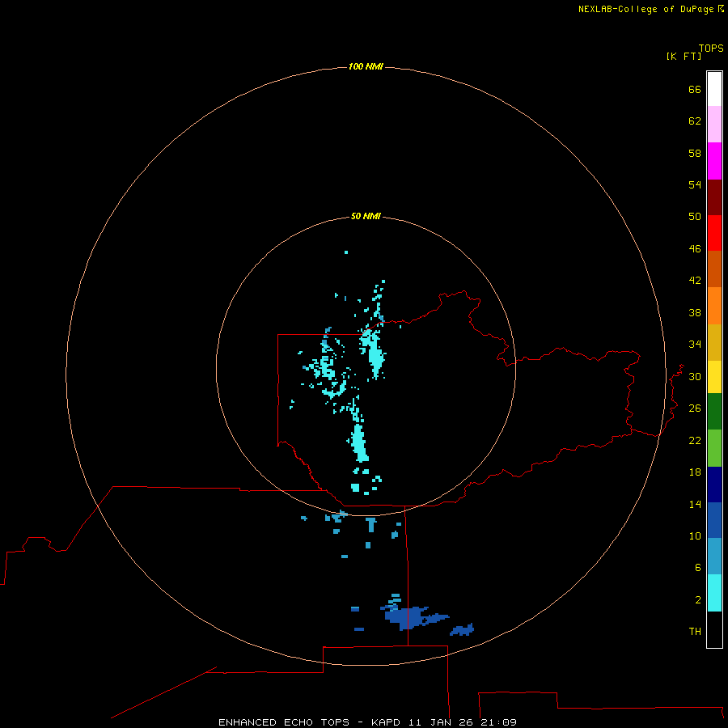This screenshot has height=728, width=728.
Task: Click the legend value 34
Action: pos(695,344)
